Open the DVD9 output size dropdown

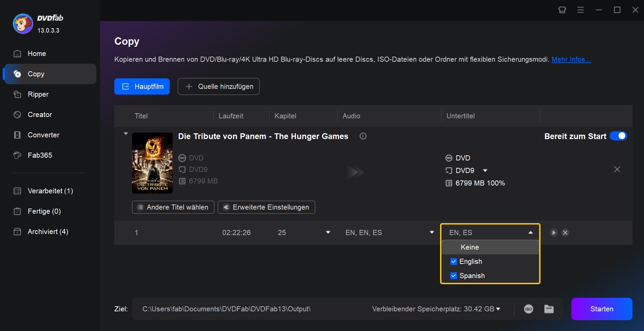(x=485, y=171)
